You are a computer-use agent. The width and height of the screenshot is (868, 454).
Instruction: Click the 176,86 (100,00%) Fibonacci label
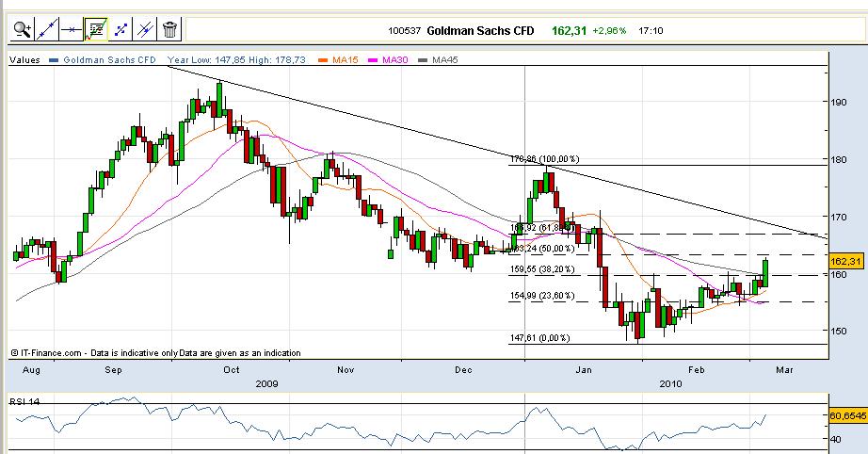[x=545, y=159]
